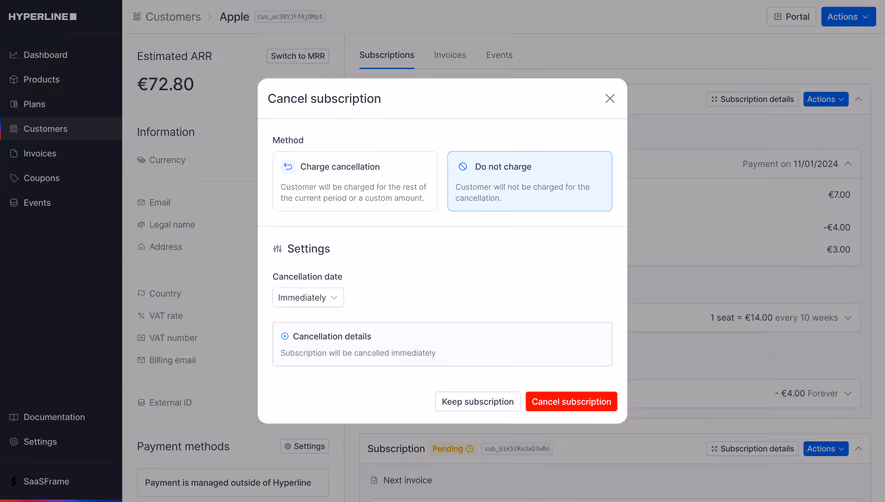Open the Pending subscription Actions dropdown
Viewport: 885px width, 502px height.
pos(825,449)
